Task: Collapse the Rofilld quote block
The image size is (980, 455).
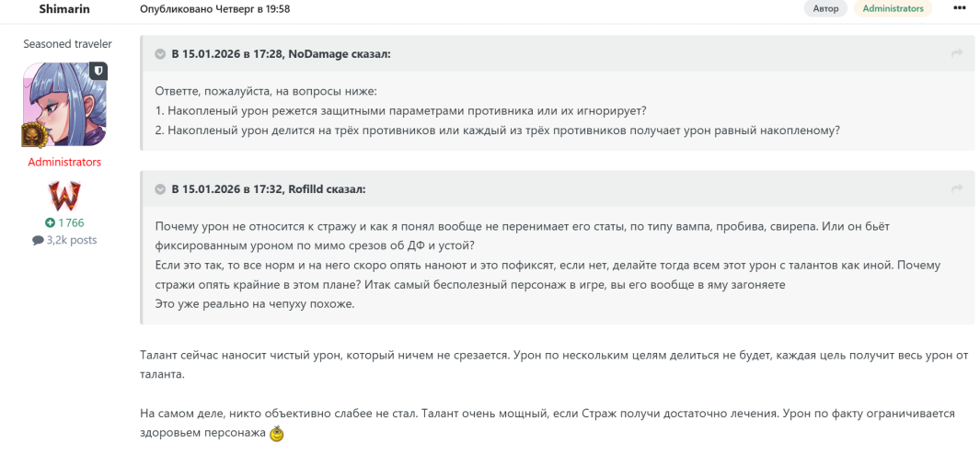Action: pyautogui.click(x=160, y=189)
